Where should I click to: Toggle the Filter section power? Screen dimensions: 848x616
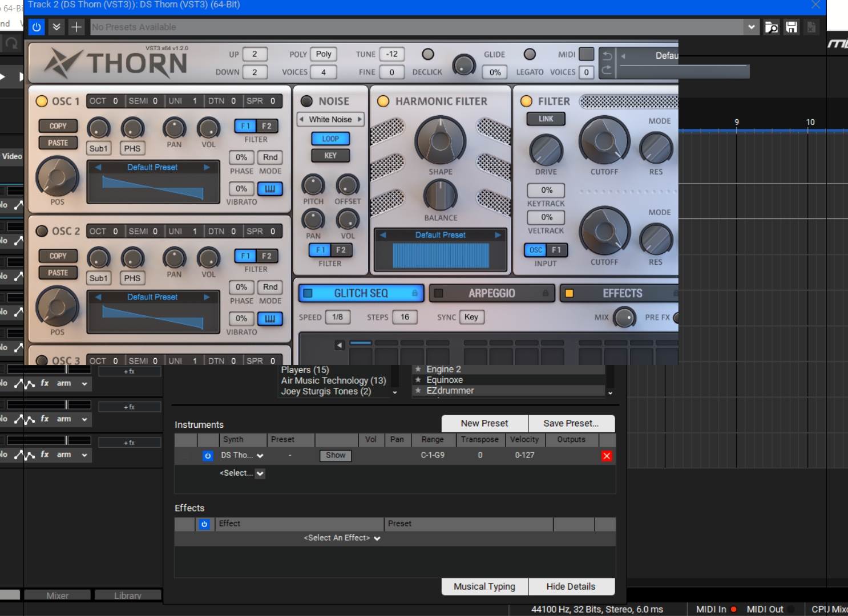point(526,101)
